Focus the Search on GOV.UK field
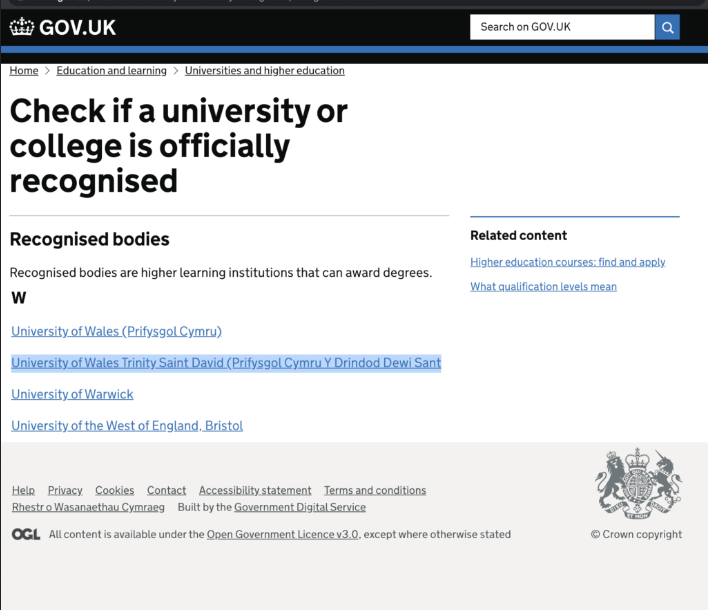Viewport: 708px width, 610px height. click(x=562, y=27)
